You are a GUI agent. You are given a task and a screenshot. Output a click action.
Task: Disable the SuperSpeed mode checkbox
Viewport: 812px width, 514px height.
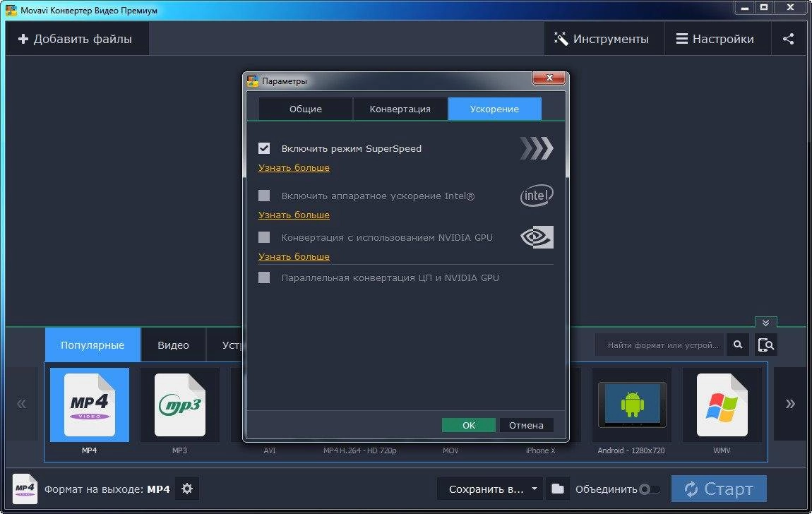pos(264,148)
